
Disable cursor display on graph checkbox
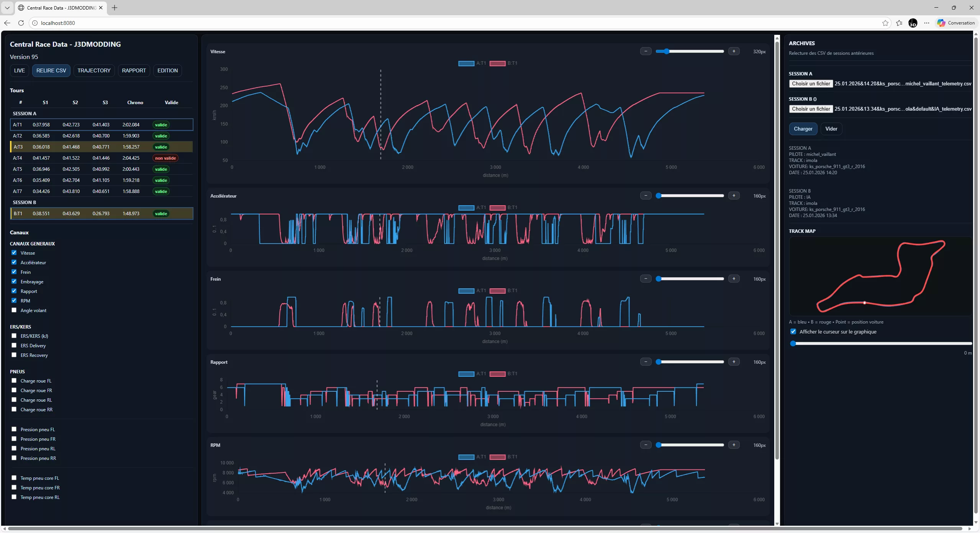click(793, 332)
